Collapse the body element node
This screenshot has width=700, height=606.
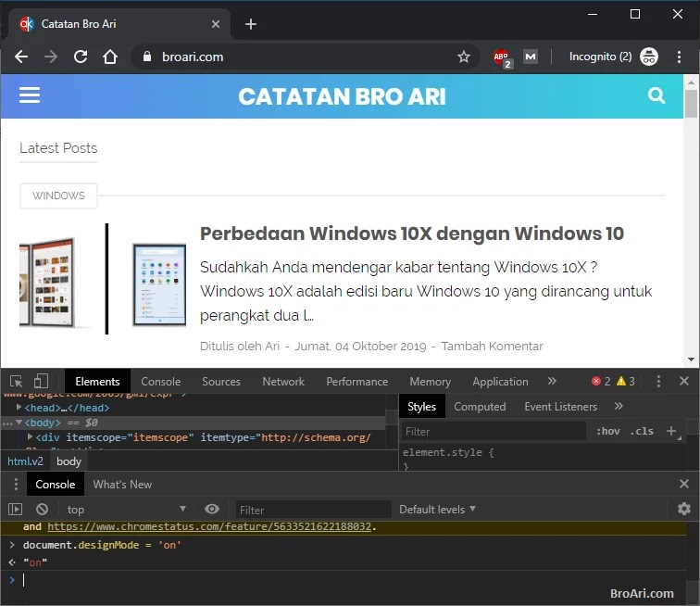coord(19,423)
